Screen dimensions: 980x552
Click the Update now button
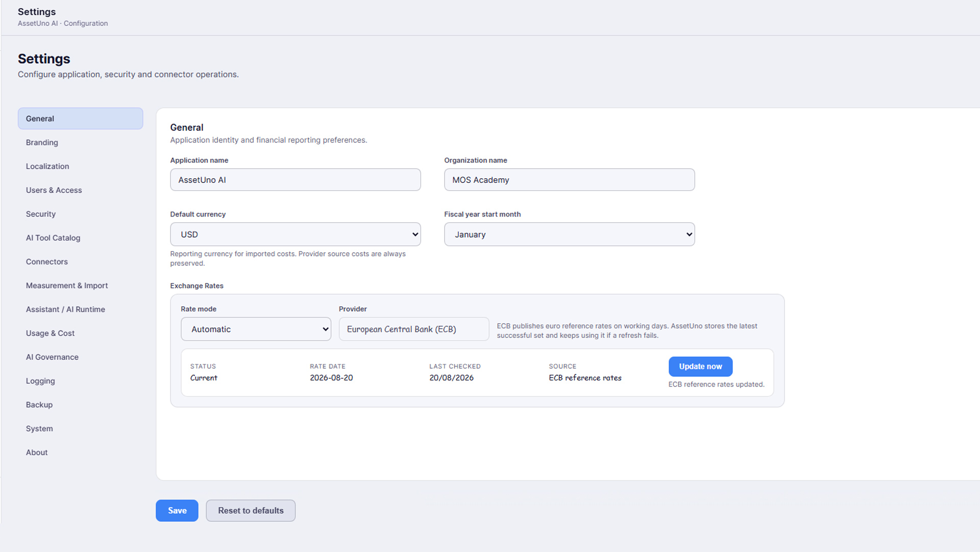point(700,367)
